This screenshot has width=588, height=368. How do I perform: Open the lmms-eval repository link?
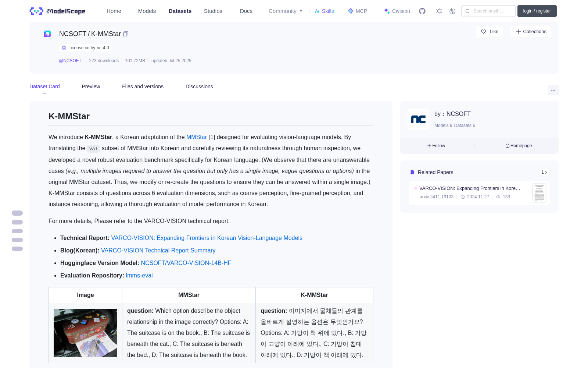139,275
